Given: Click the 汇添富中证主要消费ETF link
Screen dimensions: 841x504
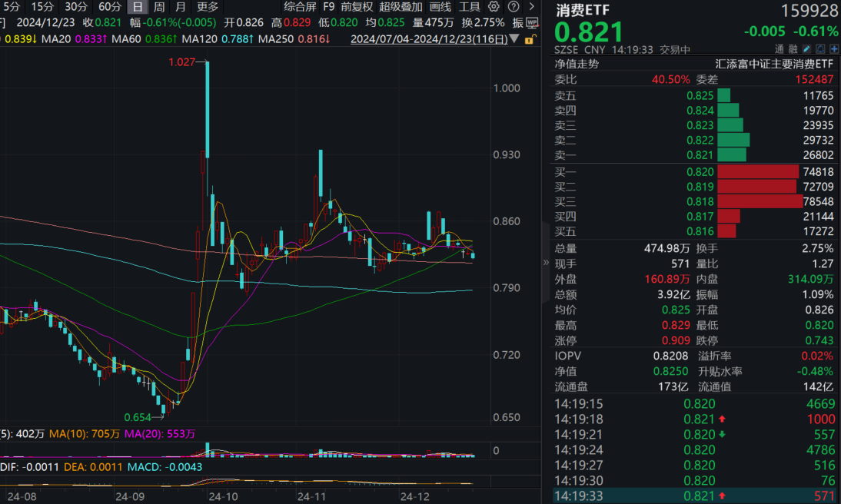Looking at the screenshot, I should (x=776, y=64).
